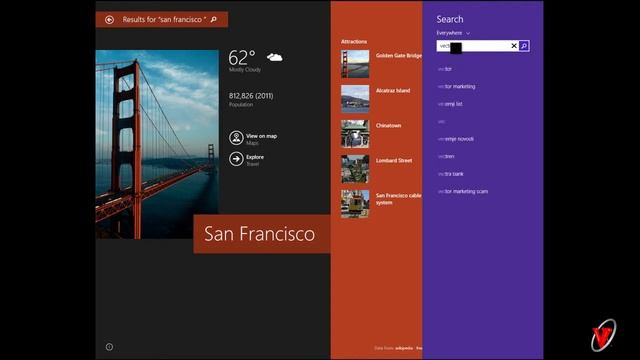Select the 'vecernji list' suggestion
This screenshot has width=640, height=360.
[450, 104]
